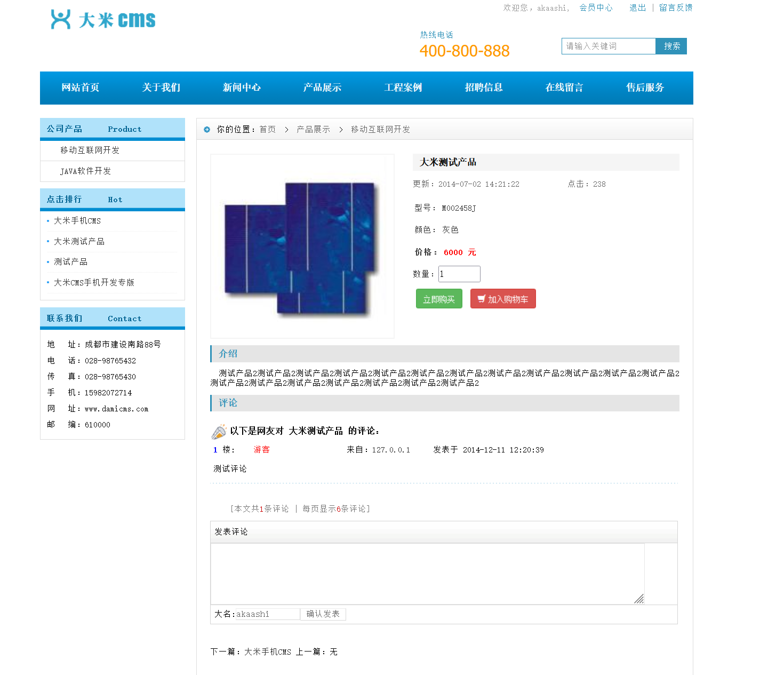The height and width of the screenshot is (675, 784).
Task: Focus the 发表评论 comment textarea
Action: (428, 574)
